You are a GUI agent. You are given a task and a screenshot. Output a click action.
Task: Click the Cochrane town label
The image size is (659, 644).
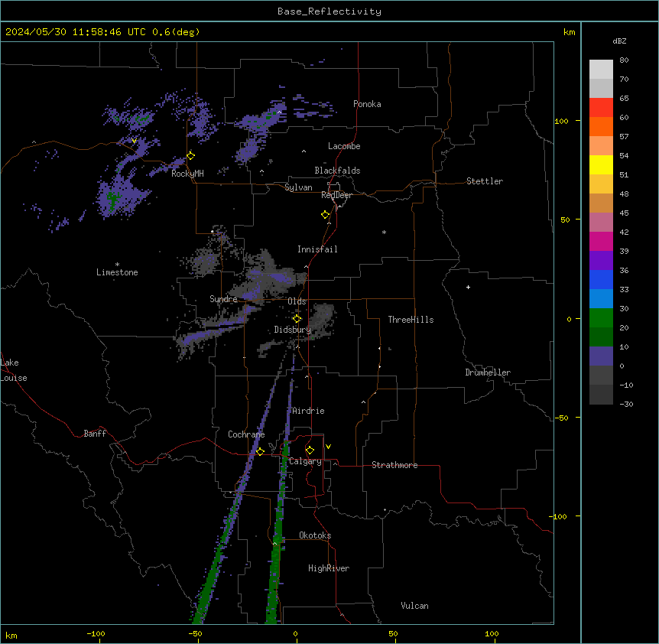246,434
